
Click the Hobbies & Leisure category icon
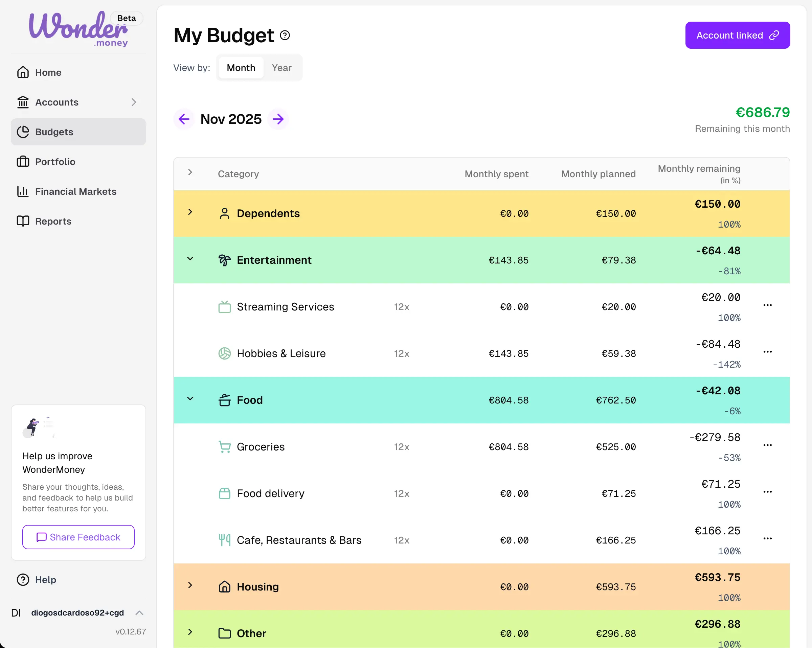coord(224,353)
